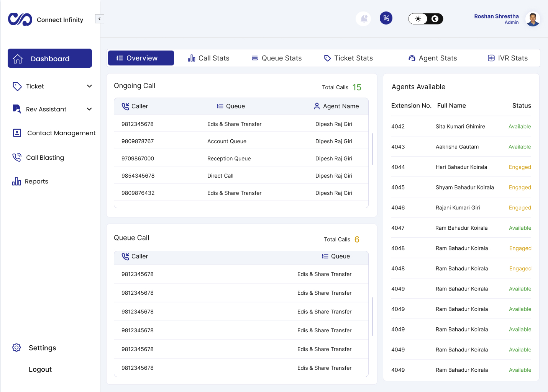This screenshot has width=548, height=392.
Task: Select the Contact Management icon
Action: 17,133
